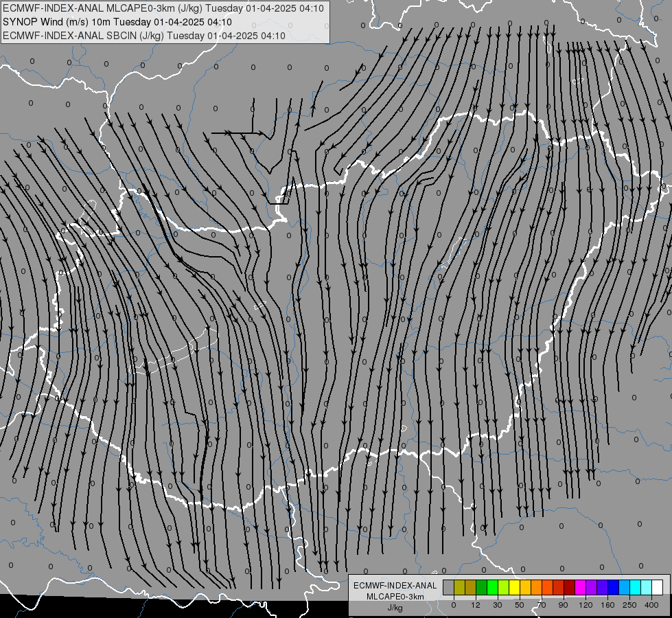Select the legend scale value 250

point(629,605)
